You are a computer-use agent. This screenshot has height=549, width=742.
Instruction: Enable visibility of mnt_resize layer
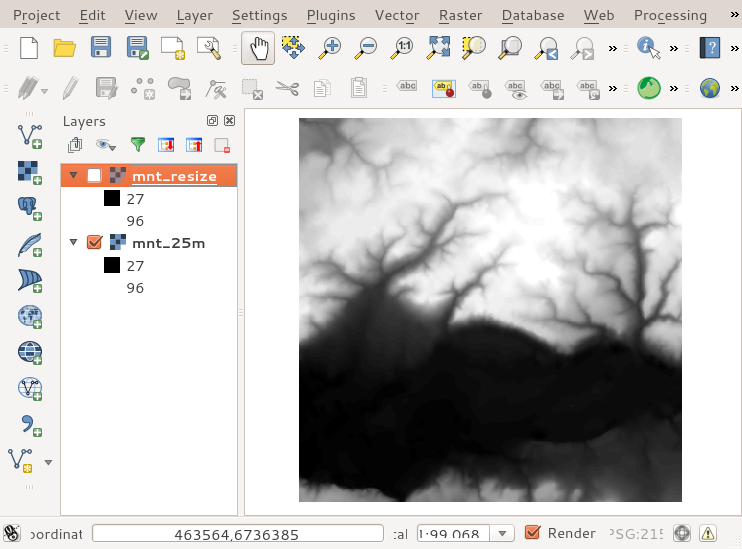[x=94, y=176]
